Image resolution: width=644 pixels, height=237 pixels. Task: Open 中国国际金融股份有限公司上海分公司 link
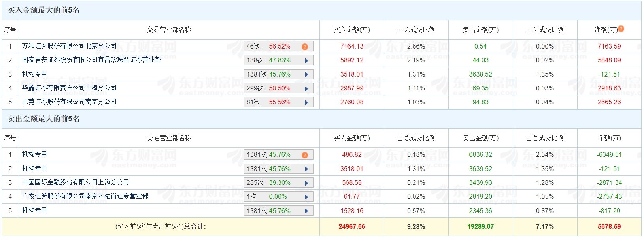(76, 182)
